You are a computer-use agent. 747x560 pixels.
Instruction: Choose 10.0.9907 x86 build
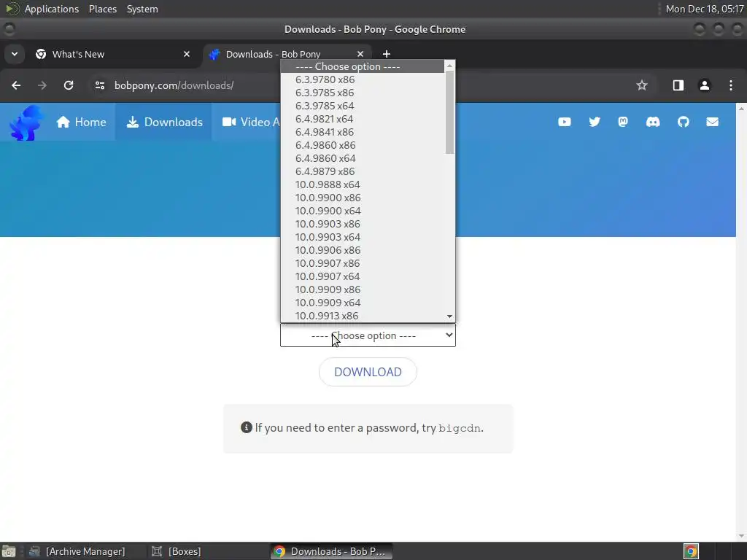tap(363, 263)
